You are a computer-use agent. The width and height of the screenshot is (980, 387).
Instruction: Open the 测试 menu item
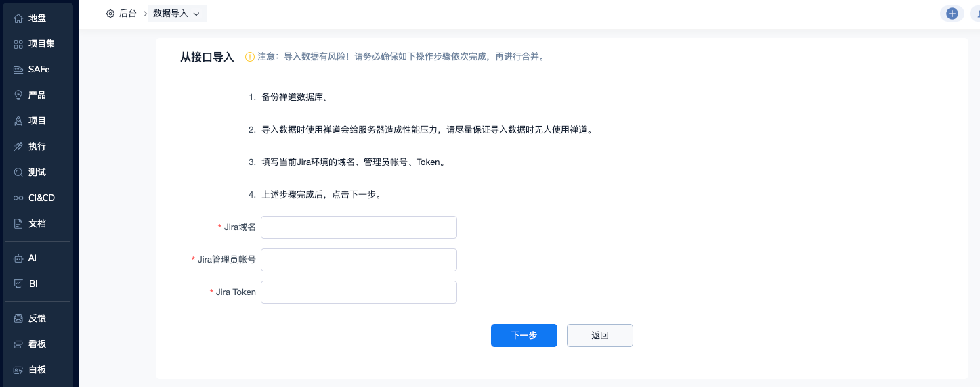click(x=37, y=173)
